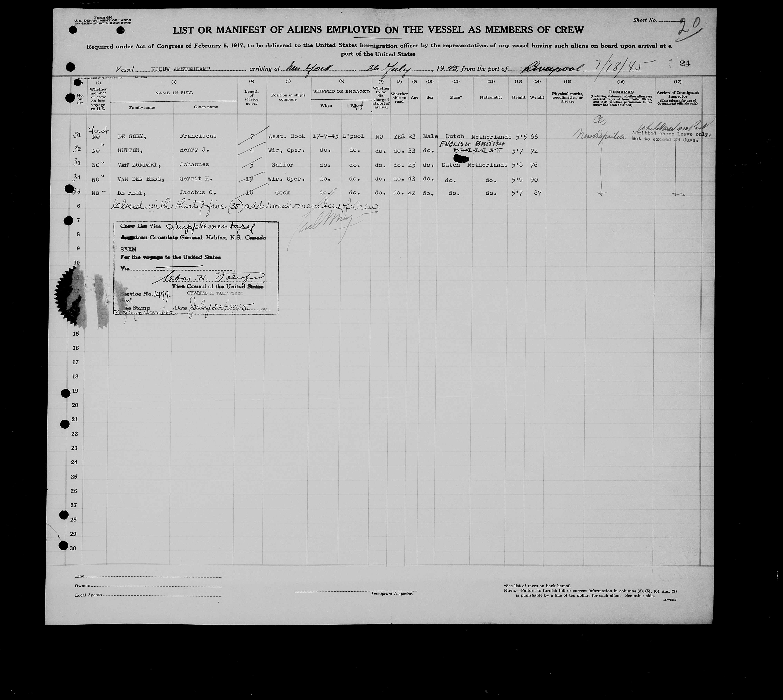783x700 pixels.
Task: Click the given name "Johannes"
Action: (194, 165)
